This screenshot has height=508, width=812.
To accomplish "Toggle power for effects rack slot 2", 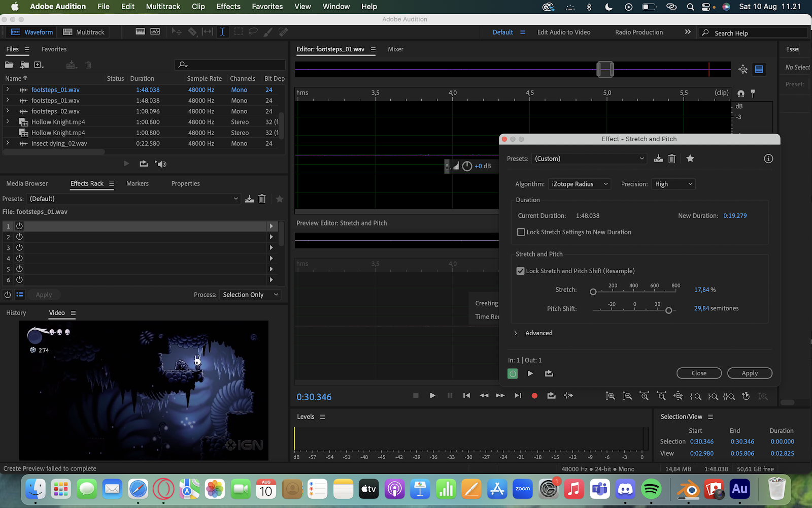I will pos(19,237).
